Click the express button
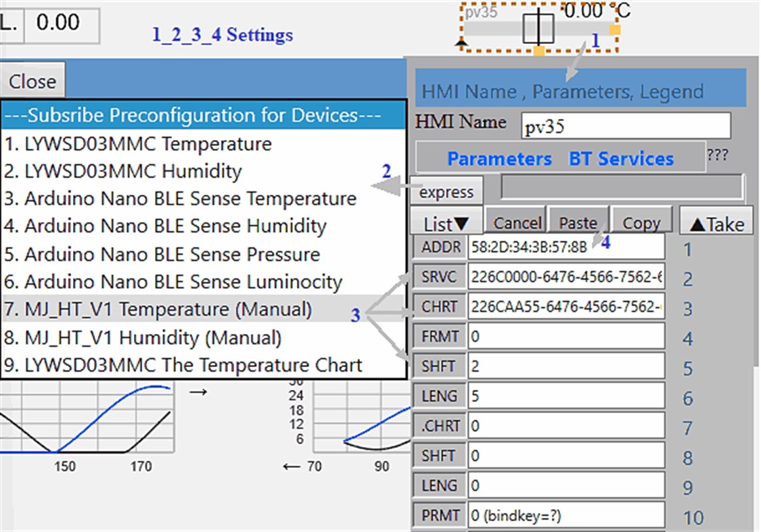This screenshot has height=532, width=761. [446, 191]
